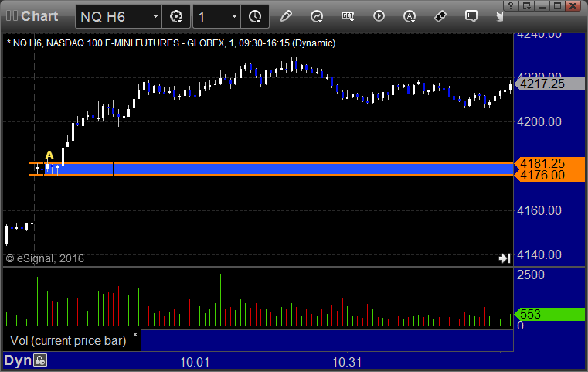Select the yellow A marker on chart
588x372 pixels.
(x=49, y=155)
